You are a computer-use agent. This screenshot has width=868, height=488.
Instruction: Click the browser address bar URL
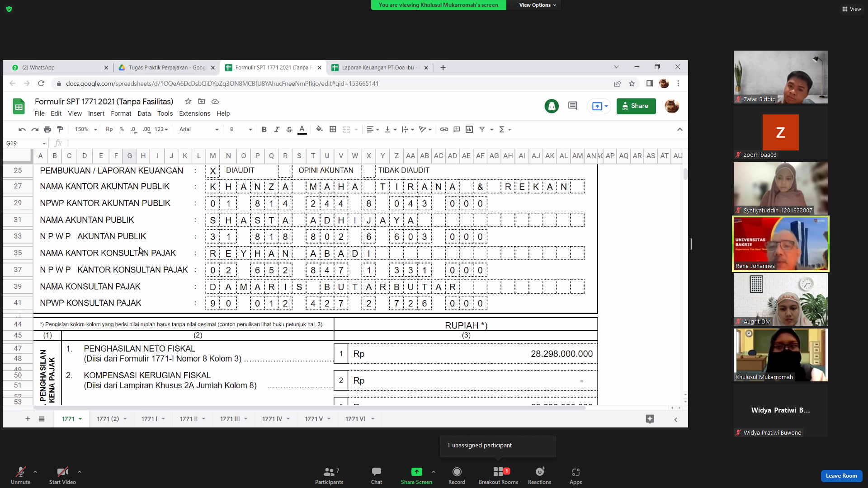tap(222, 84)
